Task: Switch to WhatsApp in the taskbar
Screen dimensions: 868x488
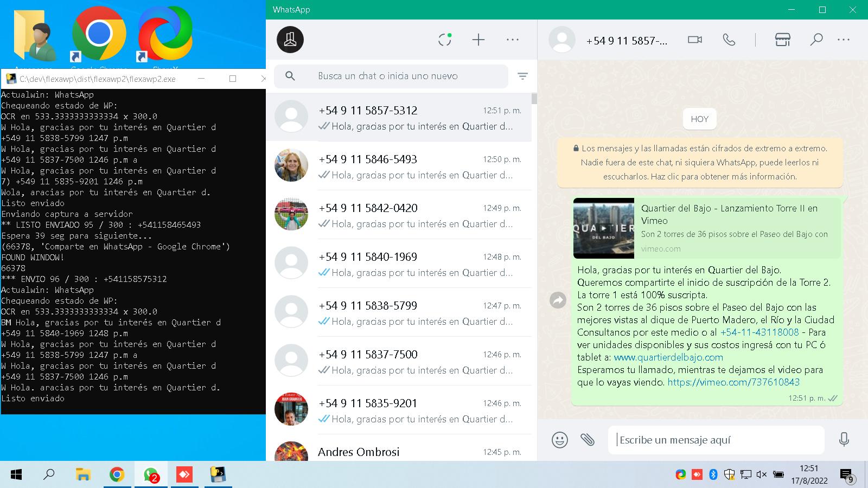Action: tap(151, 475)
